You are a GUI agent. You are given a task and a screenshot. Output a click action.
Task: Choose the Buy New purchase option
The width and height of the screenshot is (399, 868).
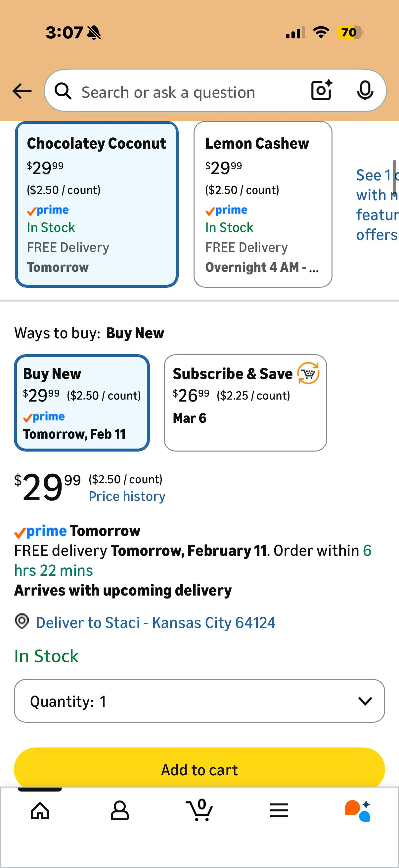pos(82,403)
